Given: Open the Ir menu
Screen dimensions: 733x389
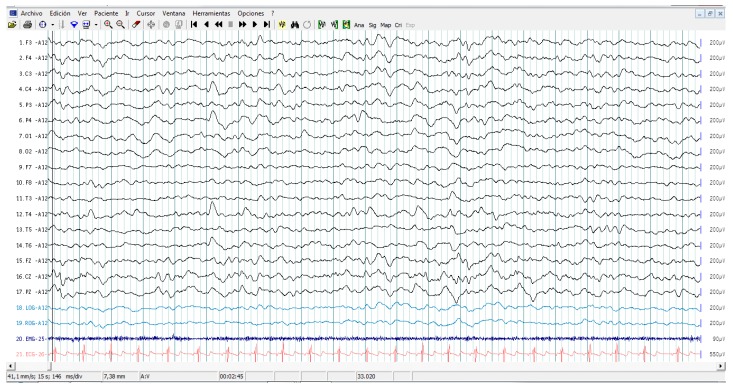Looking at the screenshot, I should click(x=127, y=14).
